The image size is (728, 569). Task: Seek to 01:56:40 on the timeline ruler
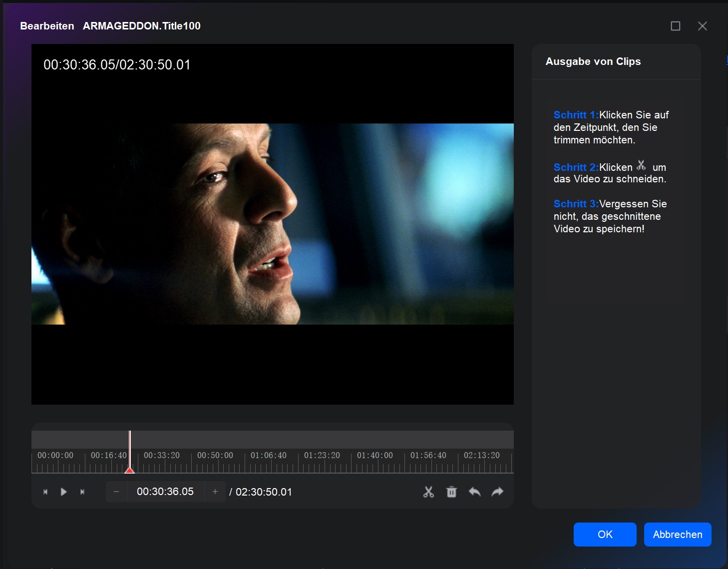(x=428, y=456)
